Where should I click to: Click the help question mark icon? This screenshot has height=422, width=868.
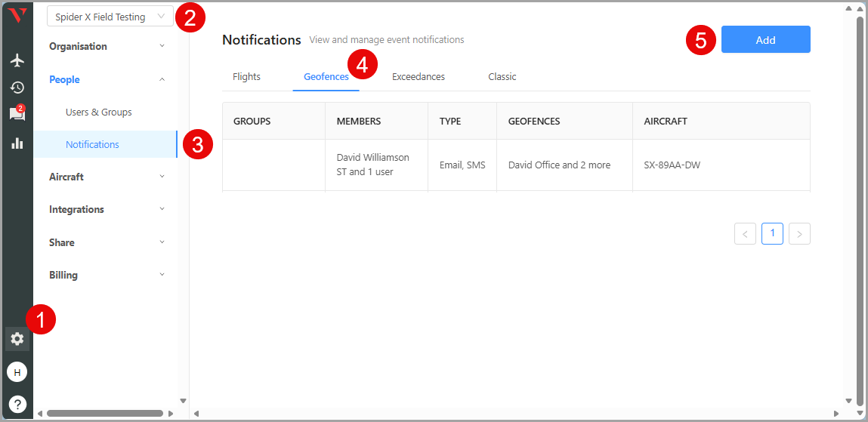tap(17, 404)
